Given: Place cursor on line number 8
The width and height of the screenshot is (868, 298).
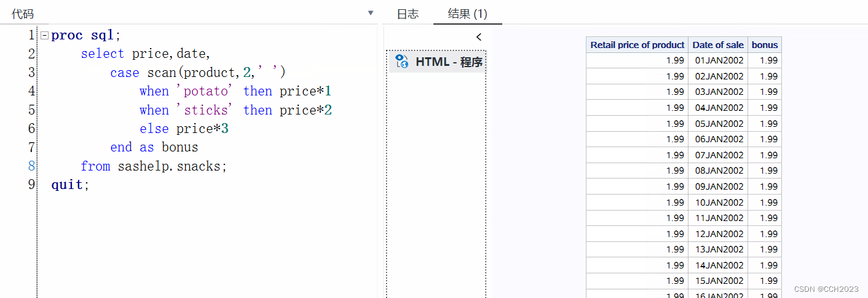Looking at the screenshot, I should pos(31,166).
